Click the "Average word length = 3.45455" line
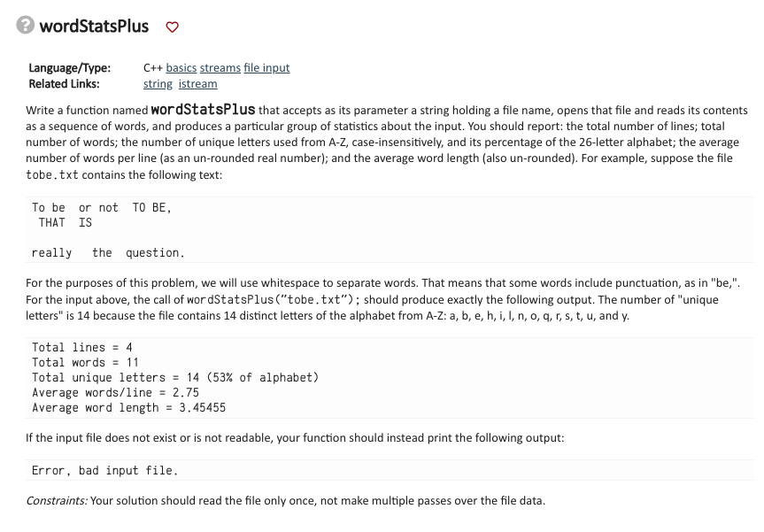Viewport: 764px width, 532px height. click(x=128, y=407)
